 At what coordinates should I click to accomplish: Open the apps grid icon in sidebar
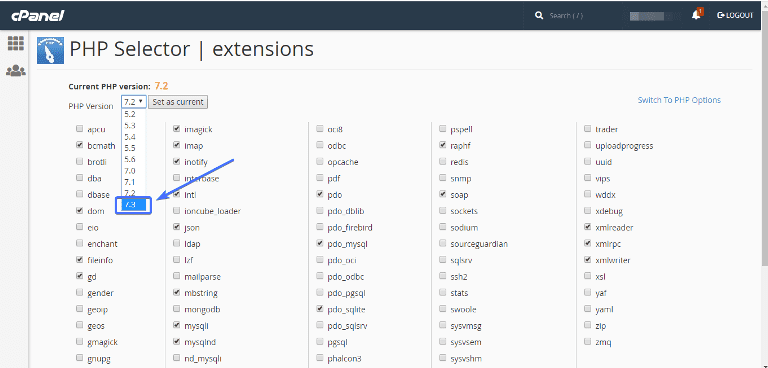16,44
